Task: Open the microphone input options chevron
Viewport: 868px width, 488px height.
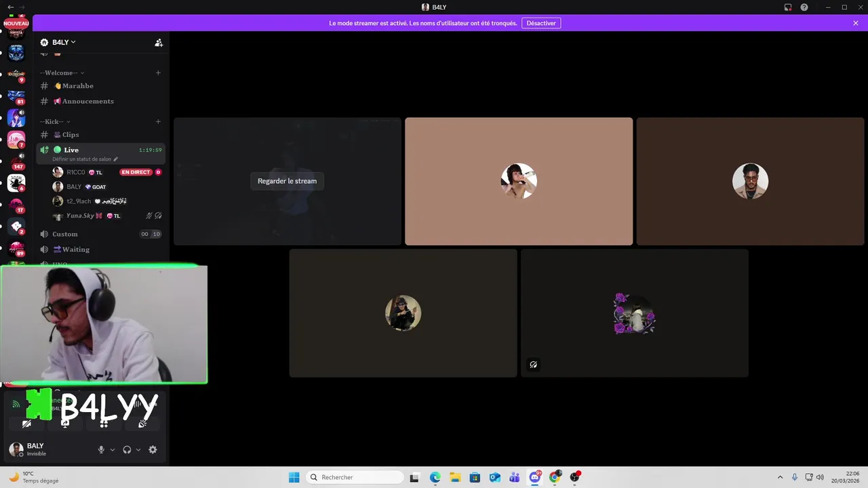Action: coord(113,449)
